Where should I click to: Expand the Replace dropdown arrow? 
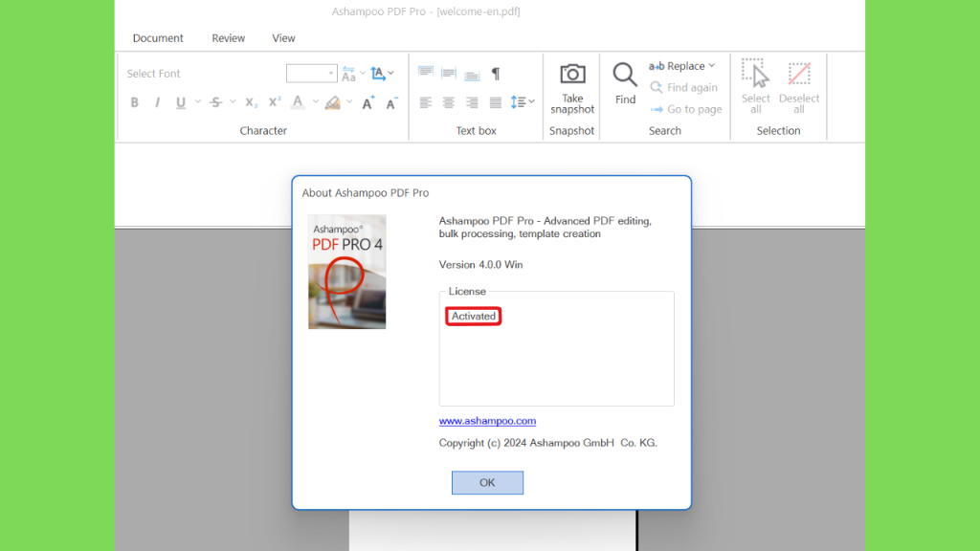pyautogui.click(x=712, y=66)
